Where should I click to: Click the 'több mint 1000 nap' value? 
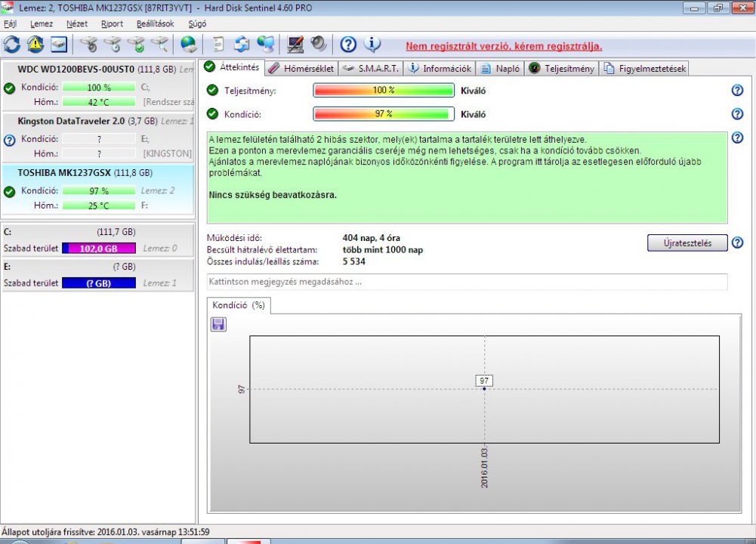[383, 250]
